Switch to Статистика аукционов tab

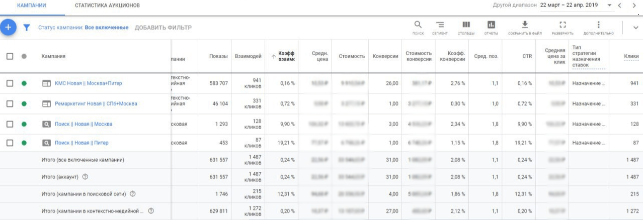[107, 5]
